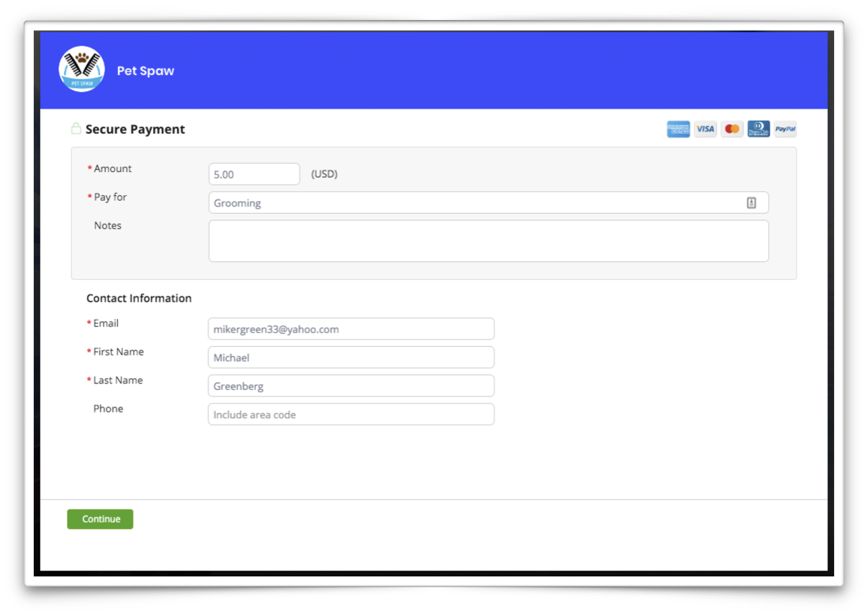
Task: Click the Mastercard logo icon
Action: coord(732,130)
